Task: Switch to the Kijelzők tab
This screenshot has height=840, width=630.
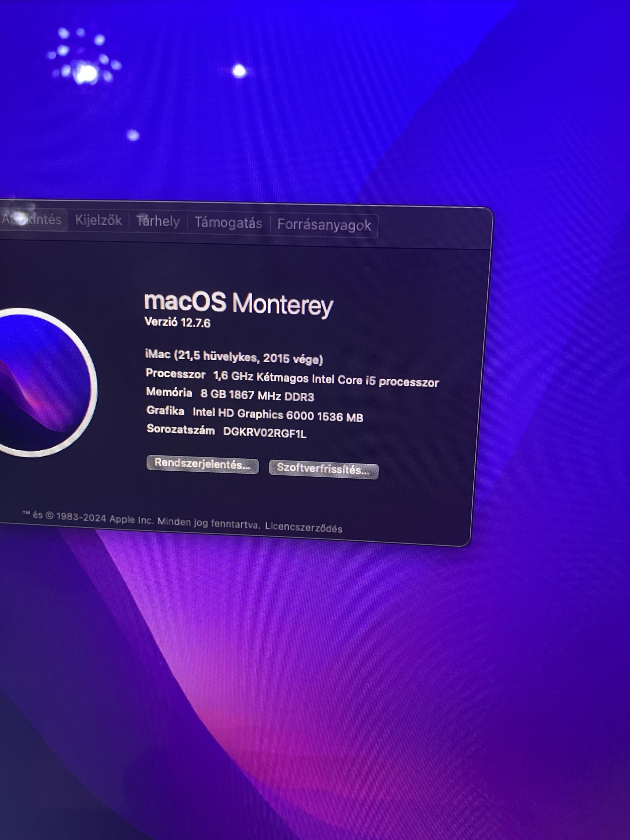Action: click(98, 220)
